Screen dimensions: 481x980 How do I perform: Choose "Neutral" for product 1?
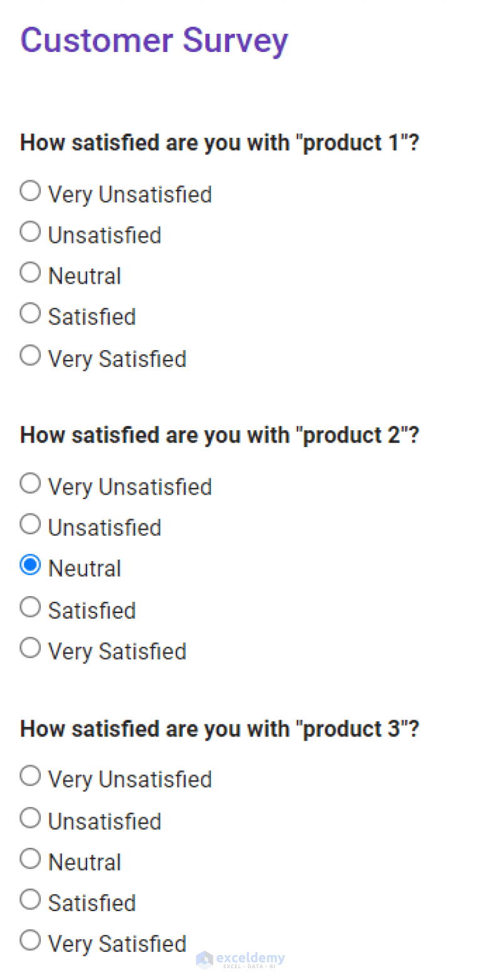click(30, 272)
